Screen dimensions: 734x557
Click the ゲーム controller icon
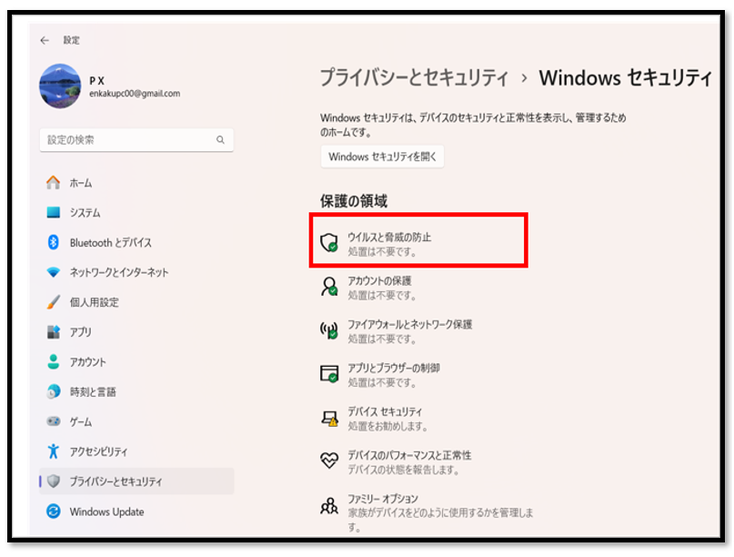[x=53, y=421]
